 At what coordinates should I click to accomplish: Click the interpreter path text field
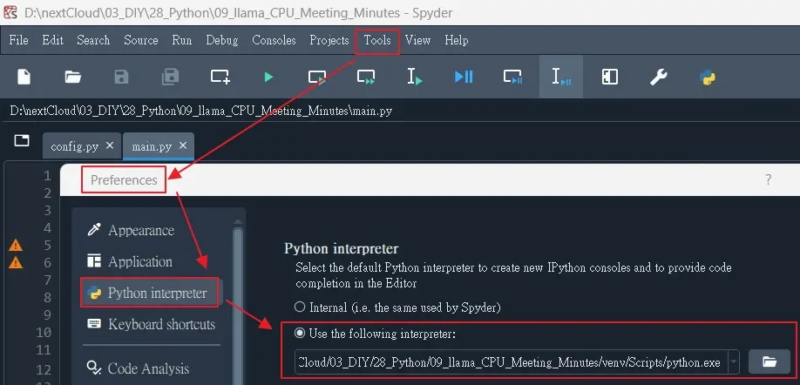point(512,362)
